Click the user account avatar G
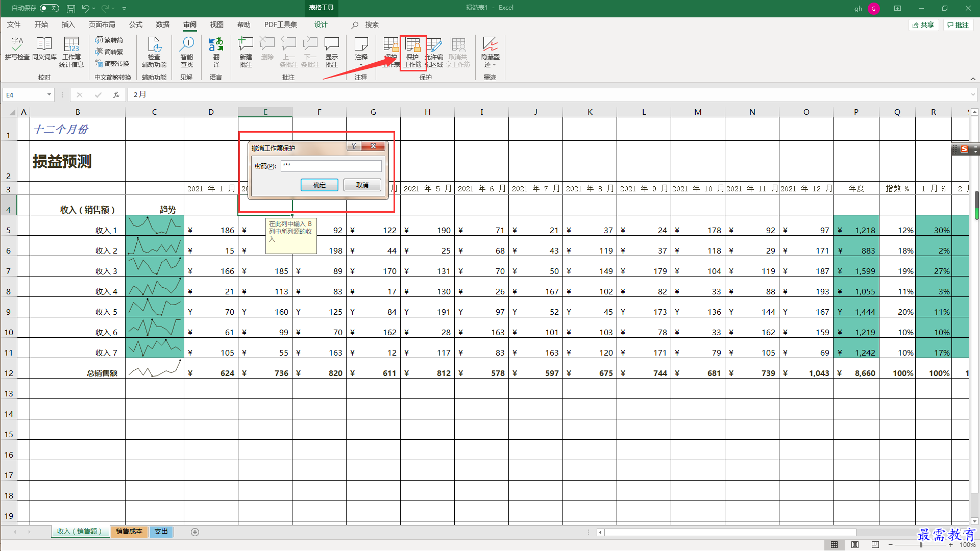The image size is (980, 551). pyautogui.click(x=873, y=8)
